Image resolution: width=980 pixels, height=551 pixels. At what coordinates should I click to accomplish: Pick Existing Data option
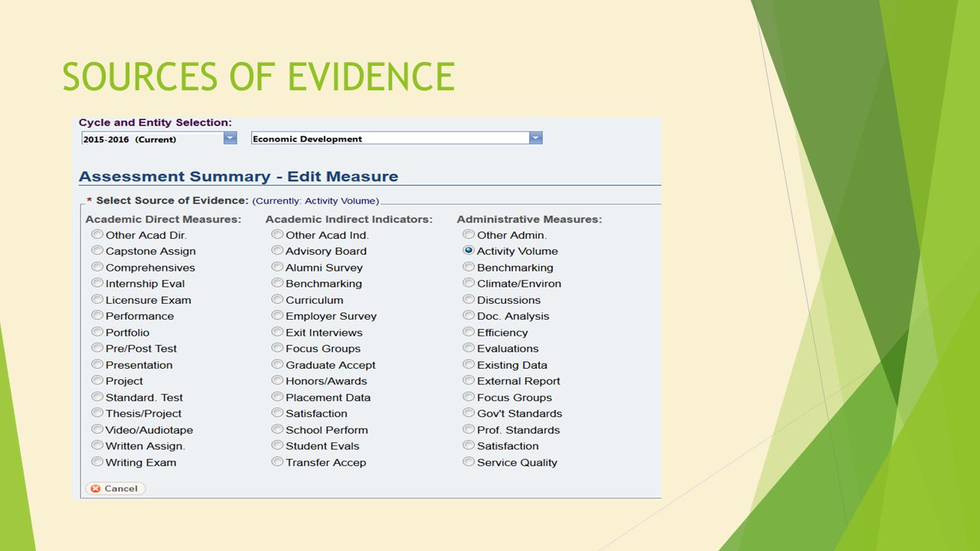(469, 364)
